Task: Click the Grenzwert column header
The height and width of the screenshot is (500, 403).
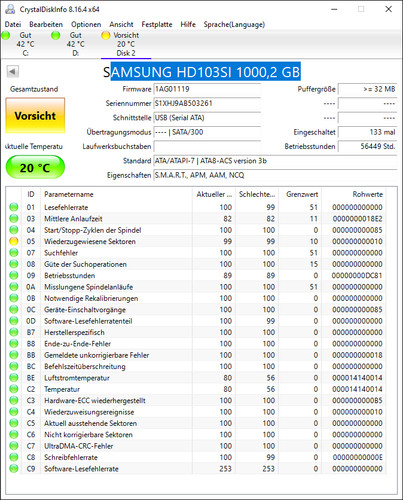Action: [x=300, y=194]
